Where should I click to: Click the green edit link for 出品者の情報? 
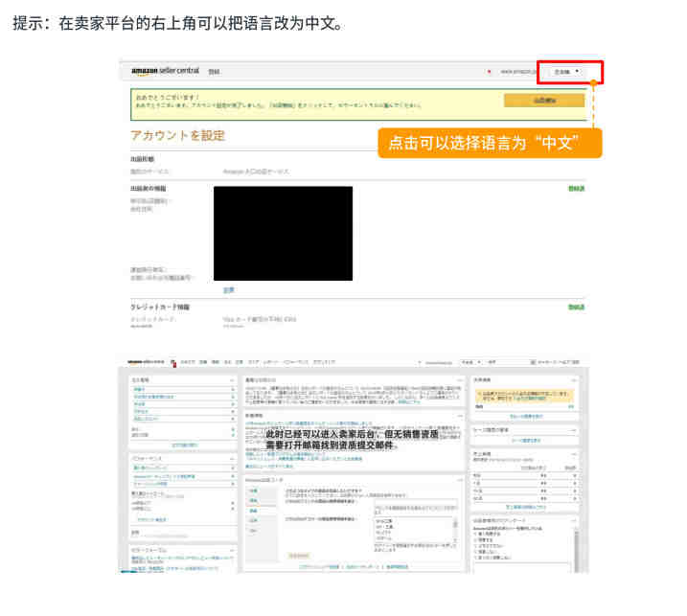[x=576, y=189]
